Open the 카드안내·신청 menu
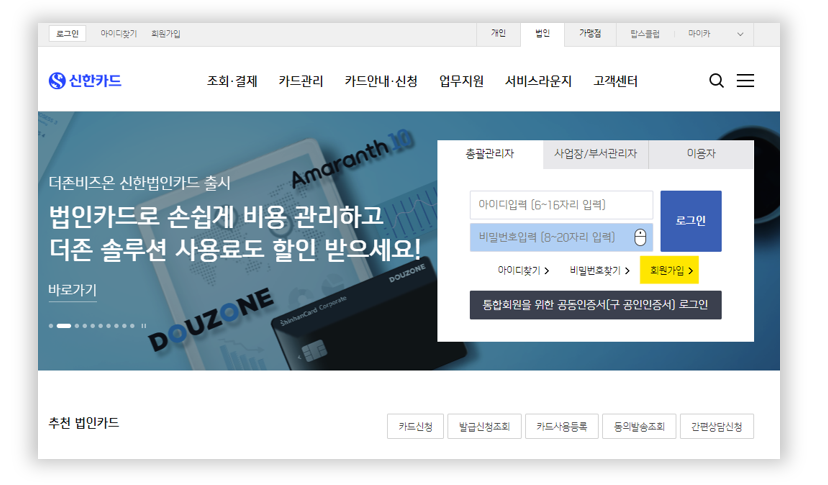Image resolution: width=828 pixels, height=485 pixels. click(381, 81)
